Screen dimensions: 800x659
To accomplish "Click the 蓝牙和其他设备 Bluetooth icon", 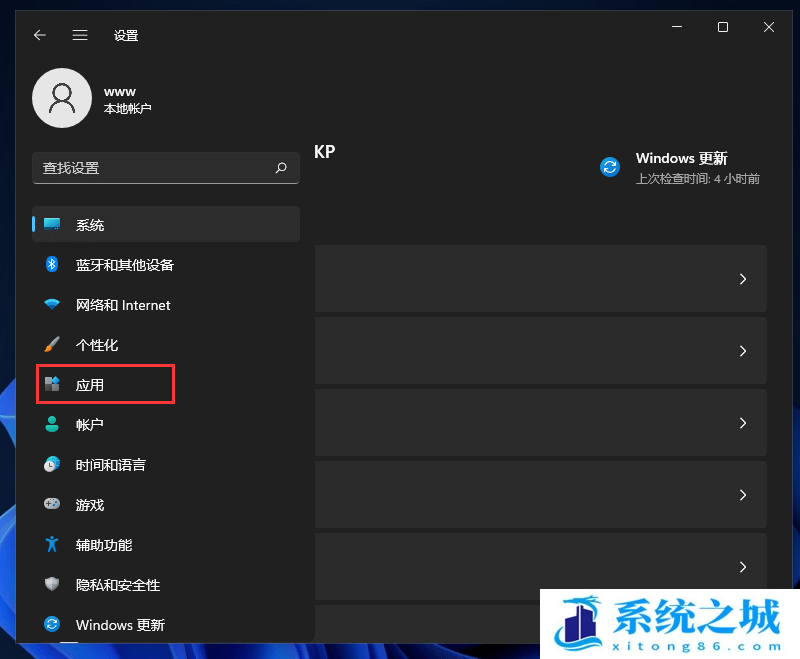I will click(x=51, y=264).
